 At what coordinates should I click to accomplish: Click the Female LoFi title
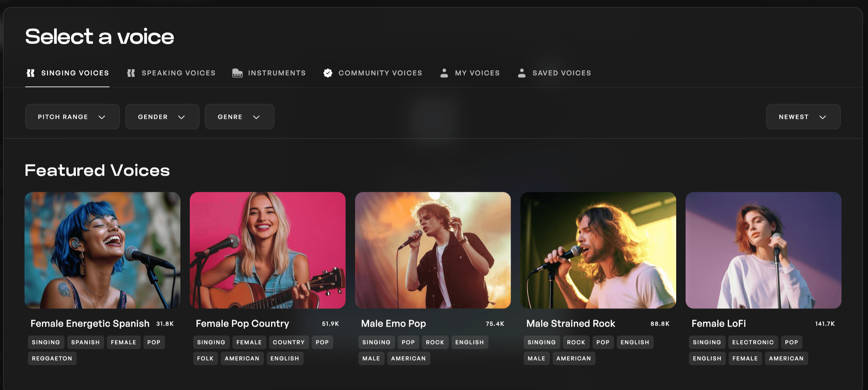tap(719, 323)
